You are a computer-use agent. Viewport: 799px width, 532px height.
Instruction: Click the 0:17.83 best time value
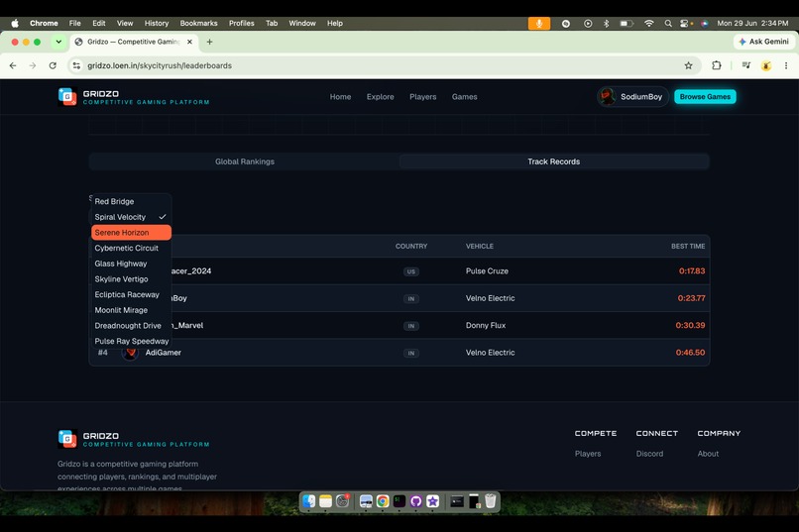692,270
